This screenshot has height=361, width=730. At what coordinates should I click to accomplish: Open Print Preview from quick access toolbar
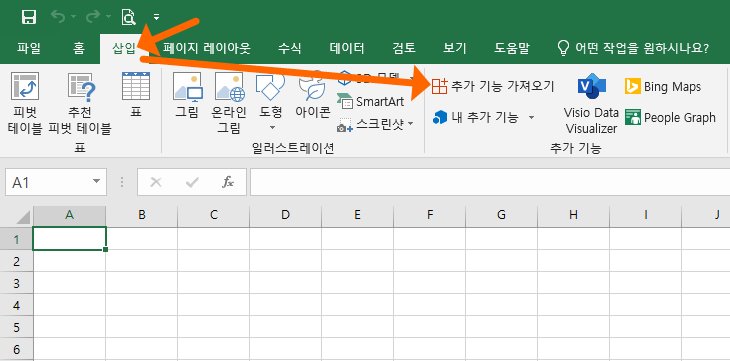pyautogui.click(x=128, y=17)
